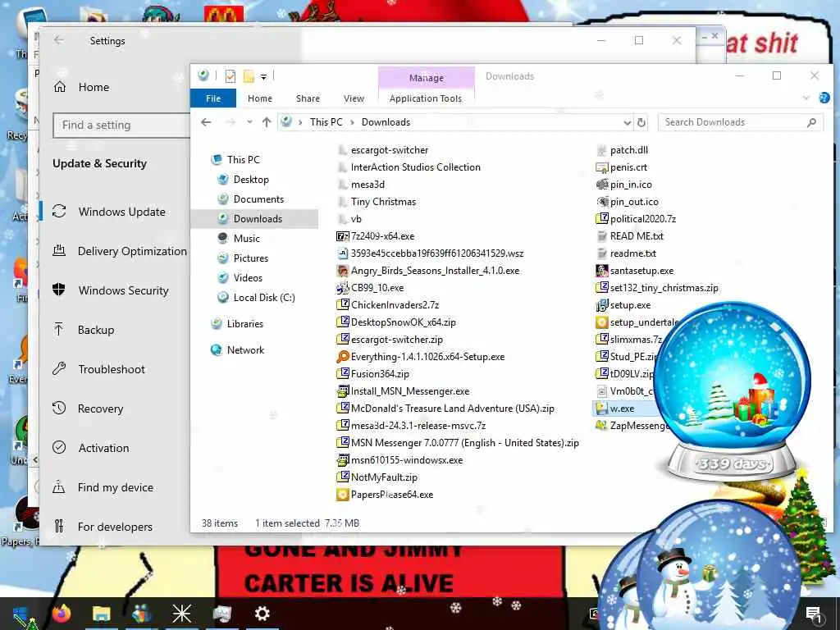This screenshot has width=840, height=630.
Task: Select the CB99_10.exe icon
Action: (342, 288)
